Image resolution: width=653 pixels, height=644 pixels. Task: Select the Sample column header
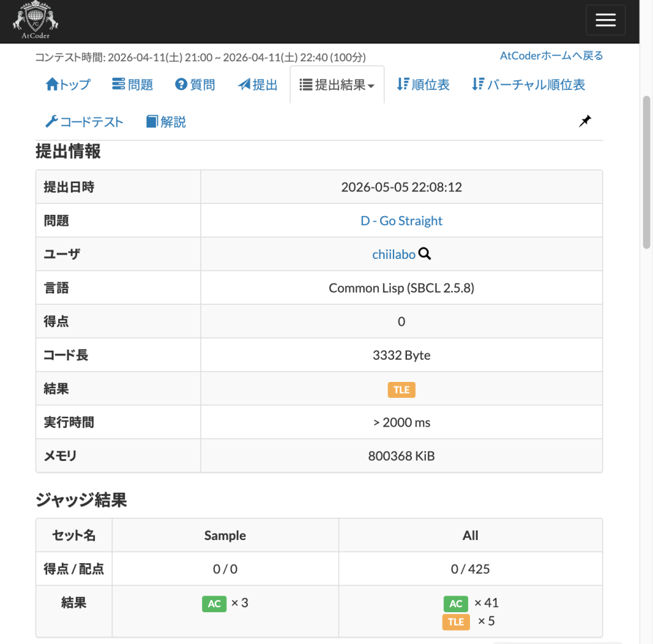(x=225, y=536)
